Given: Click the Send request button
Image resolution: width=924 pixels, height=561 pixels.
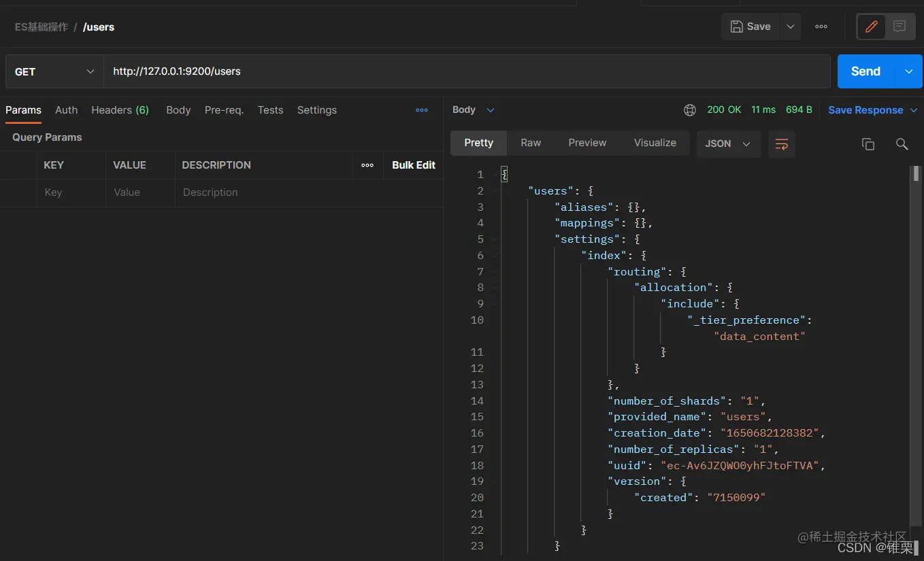Looking at the screenshot, I should pos(865,71).
